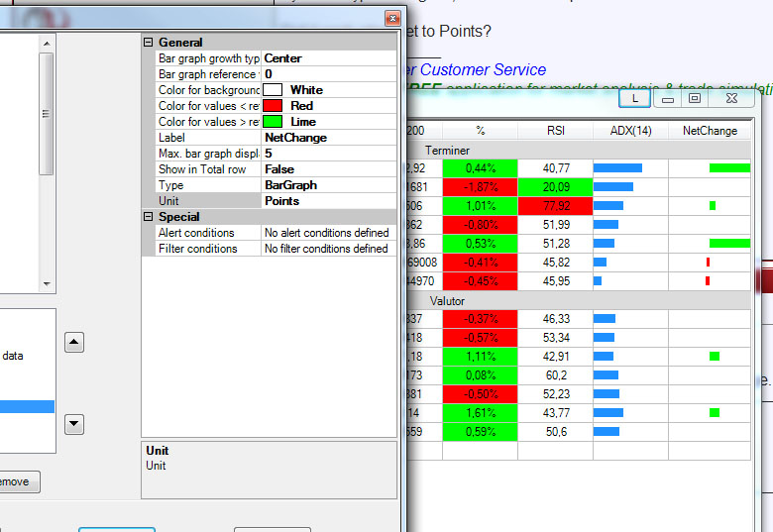
Task: Click the Max. bar graph display value 5
Action: coord(328,154)
